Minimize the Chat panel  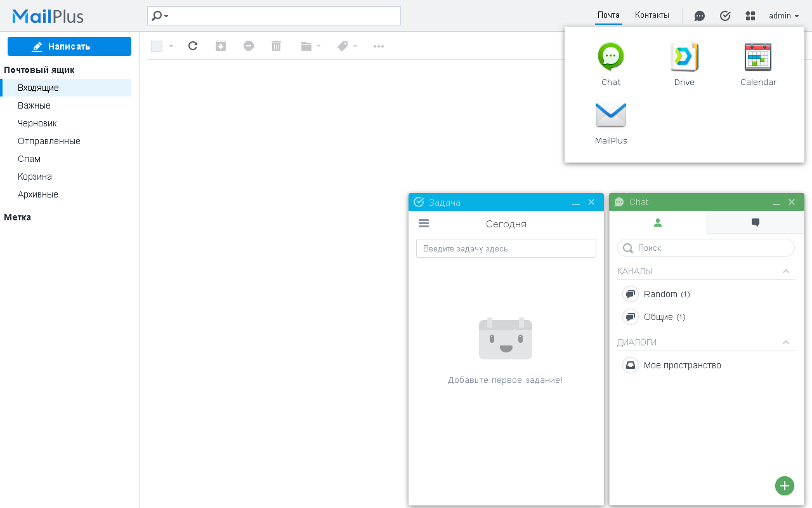776,203
